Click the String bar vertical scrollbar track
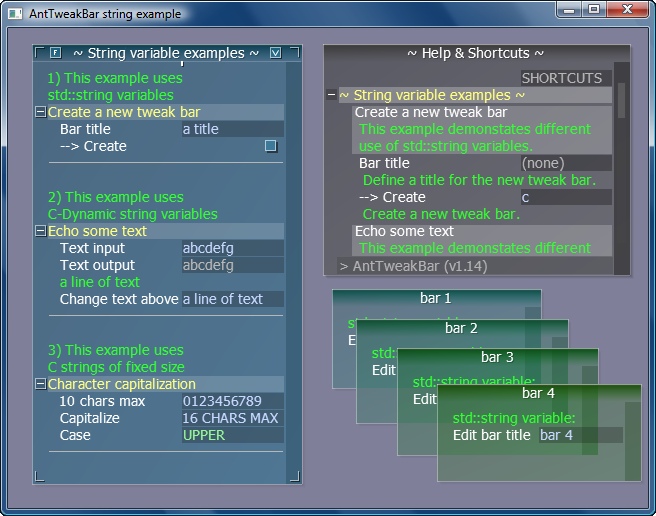The height and width of the screenshot is (516, 656). click(293, 268)
